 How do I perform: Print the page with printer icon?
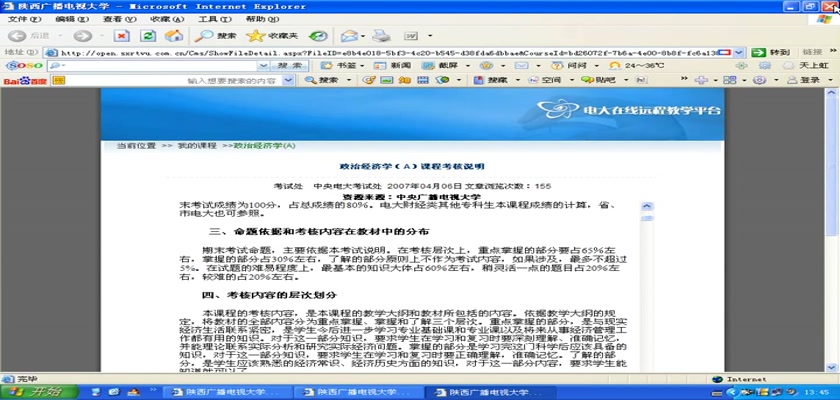(381, 36)
